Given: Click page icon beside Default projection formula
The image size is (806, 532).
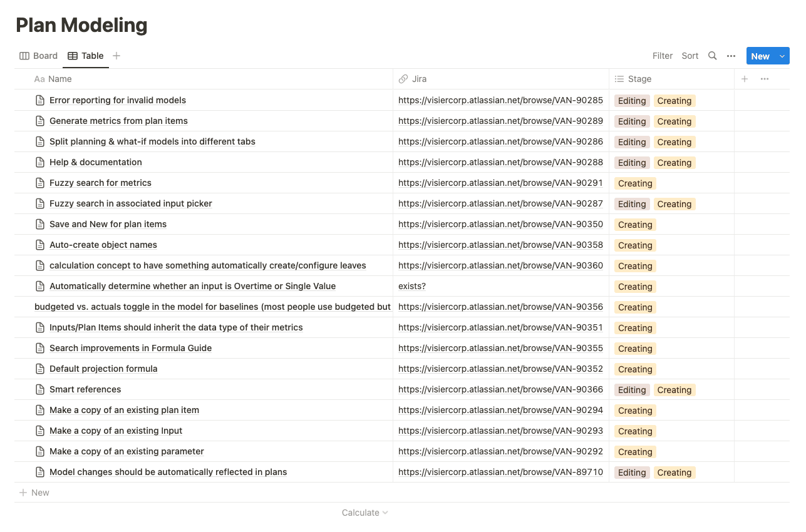Looking at the screenshot, I should pyautogui.click(x=40, y=369).
